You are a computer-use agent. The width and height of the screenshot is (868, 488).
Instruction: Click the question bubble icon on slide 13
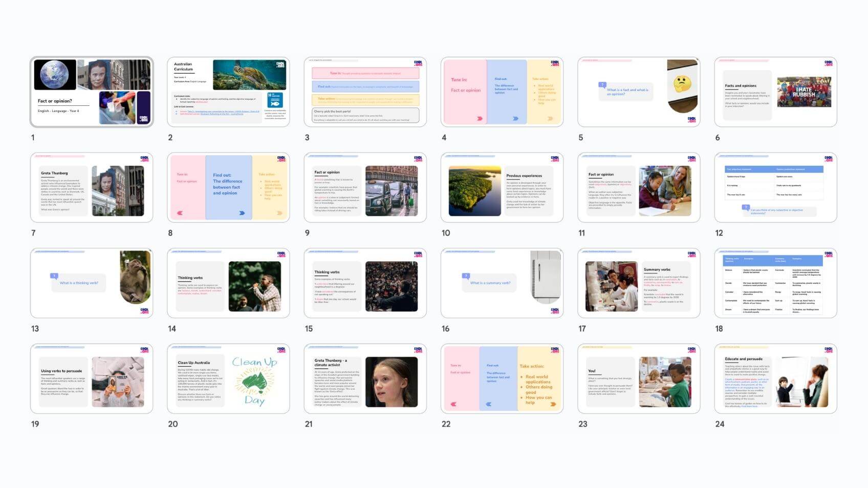click(54, 276)
